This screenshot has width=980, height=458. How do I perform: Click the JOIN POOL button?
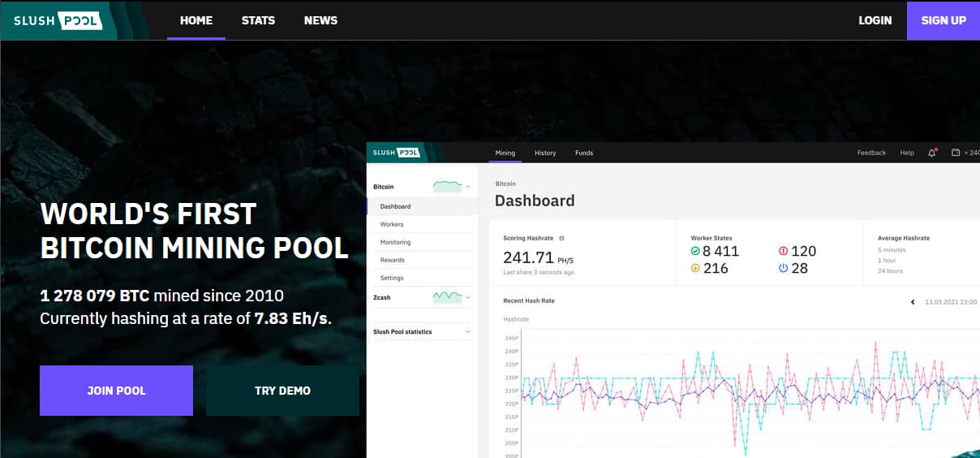click(116, 391)
